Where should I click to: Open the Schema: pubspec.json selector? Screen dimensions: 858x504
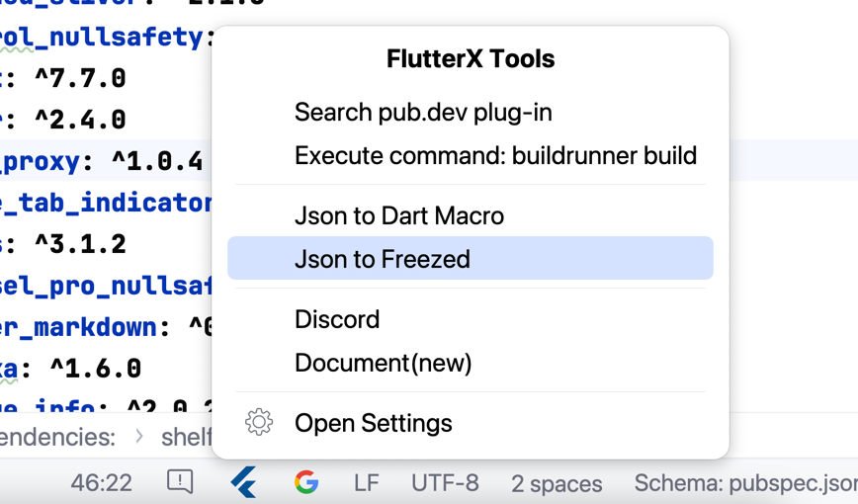745,482
